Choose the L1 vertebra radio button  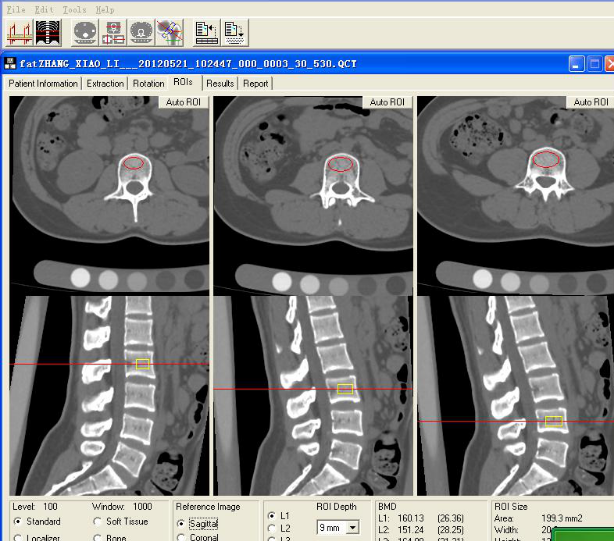(x=271, y=516)
